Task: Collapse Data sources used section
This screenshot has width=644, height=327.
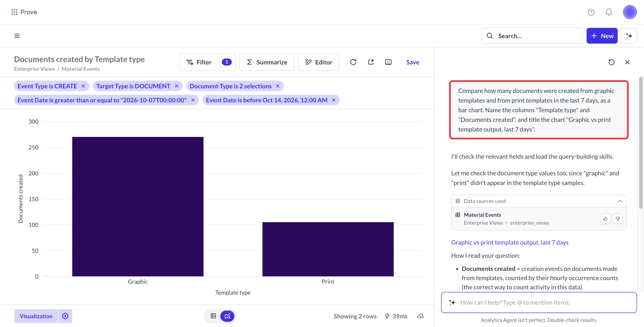Action: coord(620,201)
